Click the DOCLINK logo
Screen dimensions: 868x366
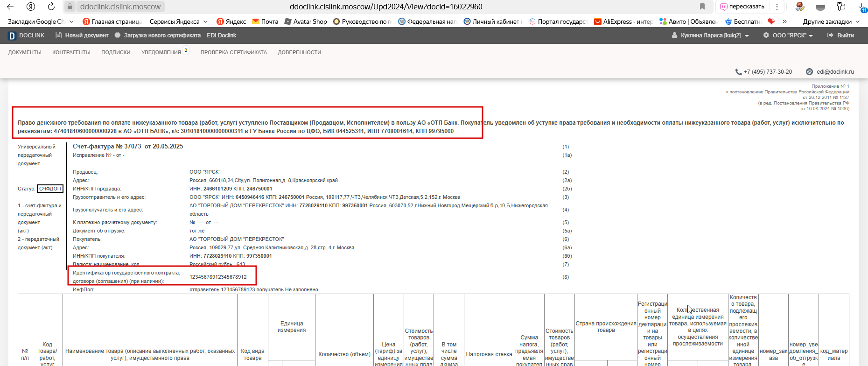click(x=27, y=35)
